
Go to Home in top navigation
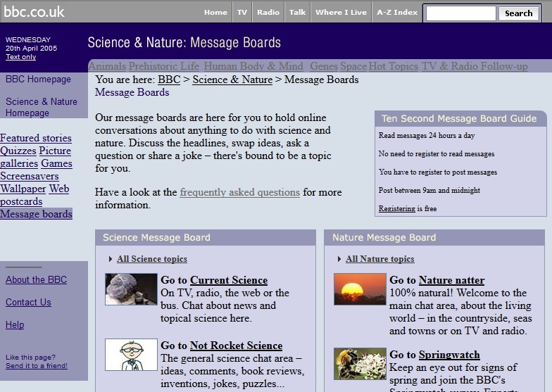215,13
